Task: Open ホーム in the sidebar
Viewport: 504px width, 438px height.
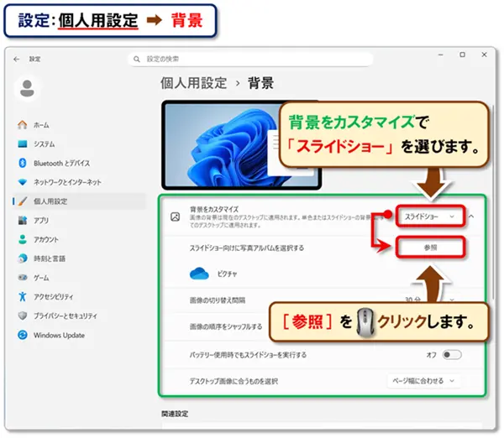Action: click(78, 124)
